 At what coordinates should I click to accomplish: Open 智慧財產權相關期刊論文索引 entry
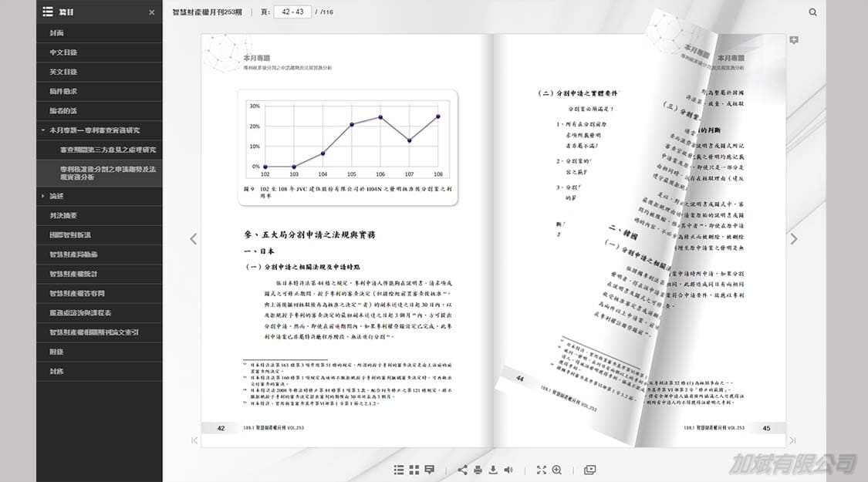100,332
